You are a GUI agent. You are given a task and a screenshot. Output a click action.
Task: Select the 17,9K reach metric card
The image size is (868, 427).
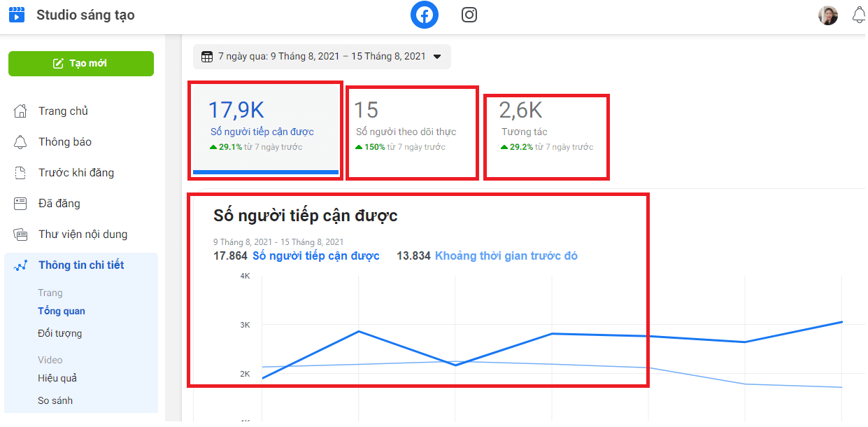tap(265, 129)
